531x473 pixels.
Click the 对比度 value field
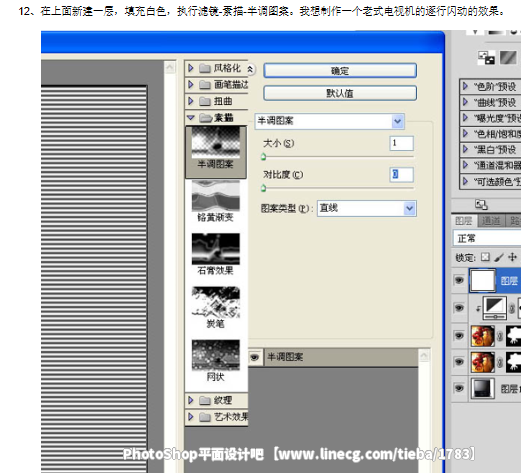click(402, 174)
